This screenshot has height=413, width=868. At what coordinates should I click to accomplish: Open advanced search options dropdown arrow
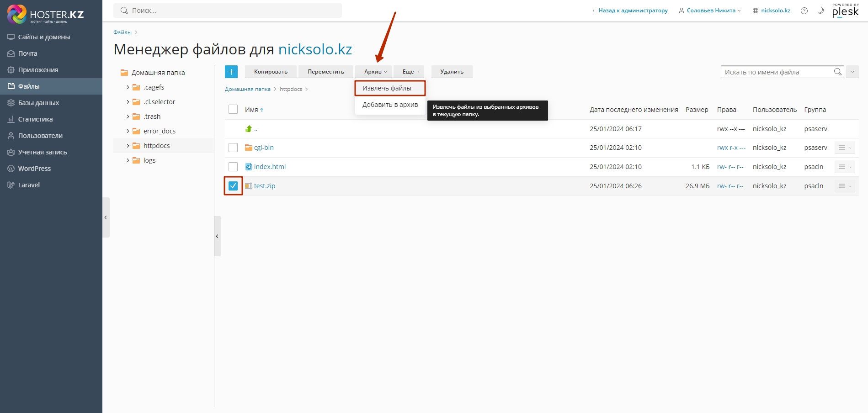[852, 72]
